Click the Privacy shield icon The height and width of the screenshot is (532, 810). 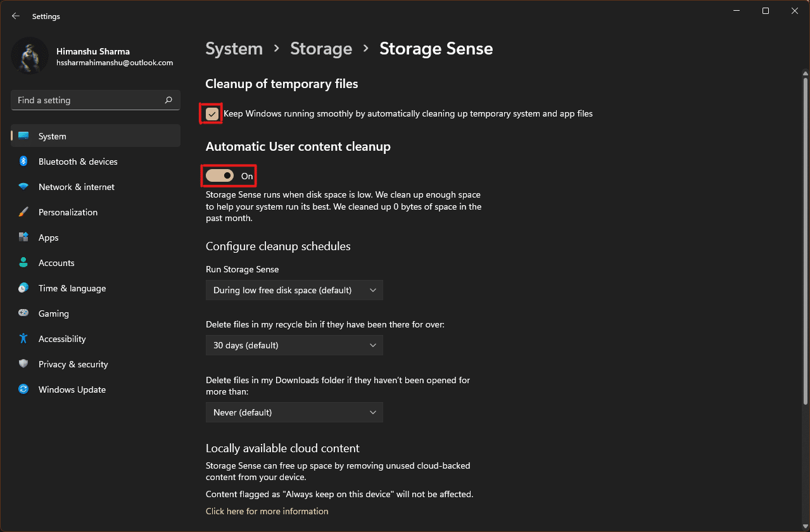click(23, 364)
